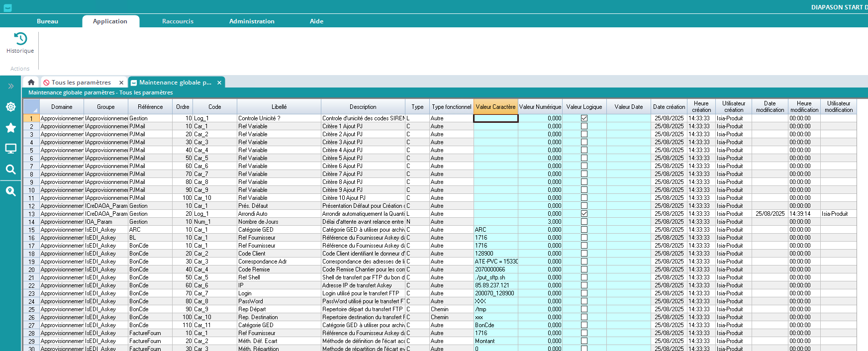Expand the sidebar with the double chevron
The width and height of the screenshot is (868, 351).
click(x=10, y=86)
